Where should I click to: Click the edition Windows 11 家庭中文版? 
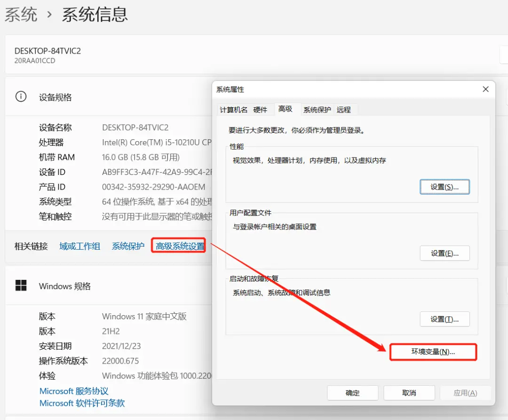click(x=144, y=317)
